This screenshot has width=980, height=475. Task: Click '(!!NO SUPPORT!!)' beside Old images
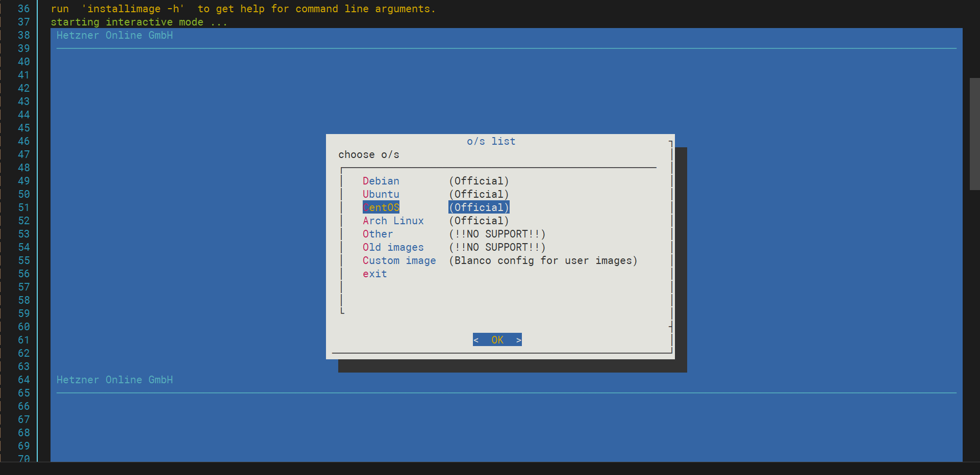[497, 247]
